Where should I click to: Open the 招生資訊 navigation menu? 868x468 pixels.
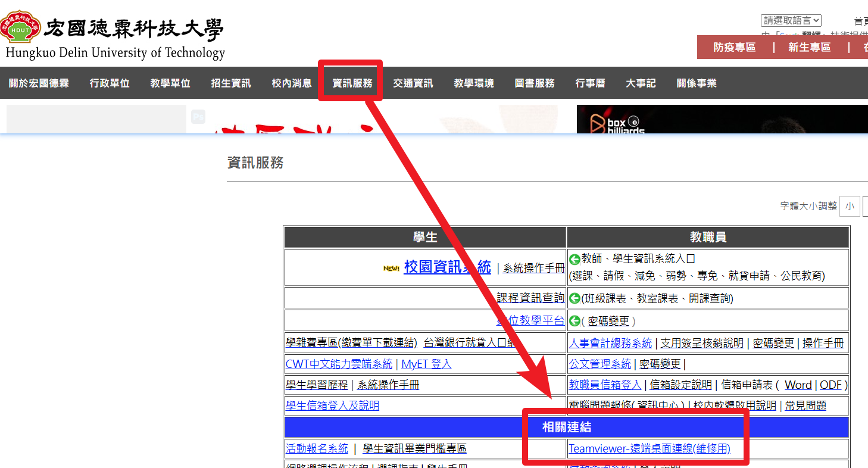(x=231, y=83)
